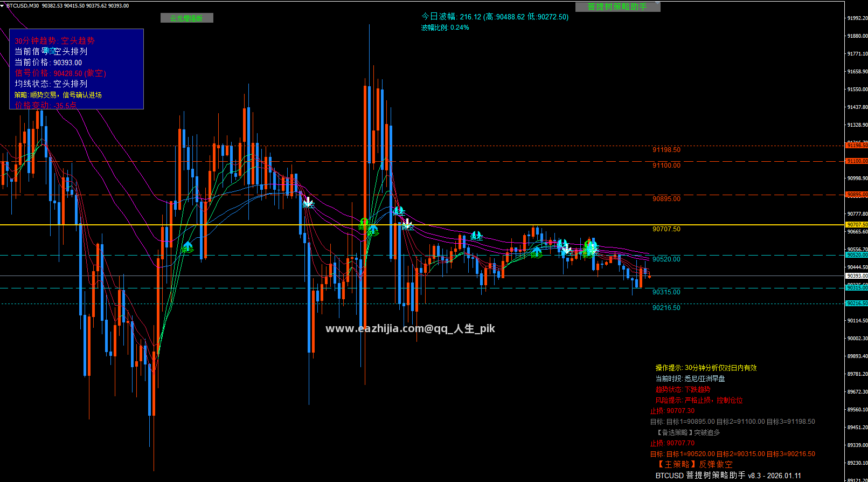Viewport: 868px width, 482px height.
Task: Click the triangle arrow beside BTCUSD,M30
Action: pos(3,5)
